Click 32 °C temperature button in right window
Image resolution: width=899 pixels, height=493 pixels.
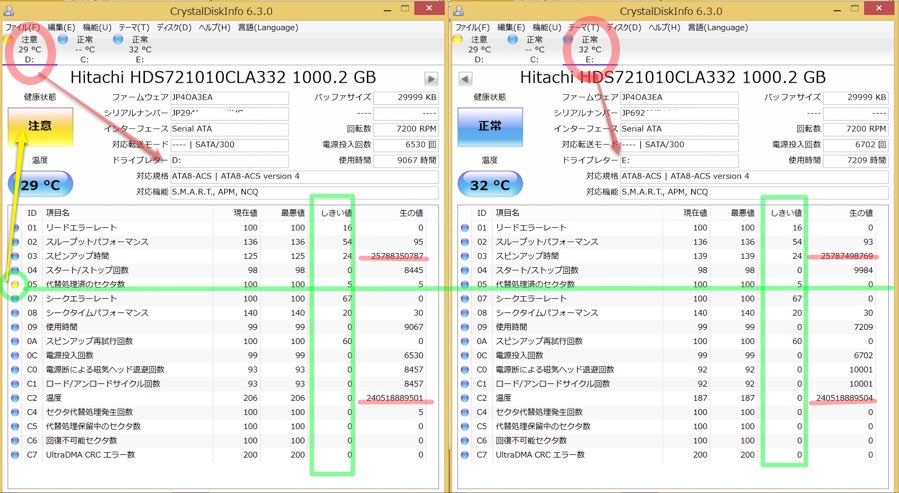pyautogui.click(x=490, y=185)
